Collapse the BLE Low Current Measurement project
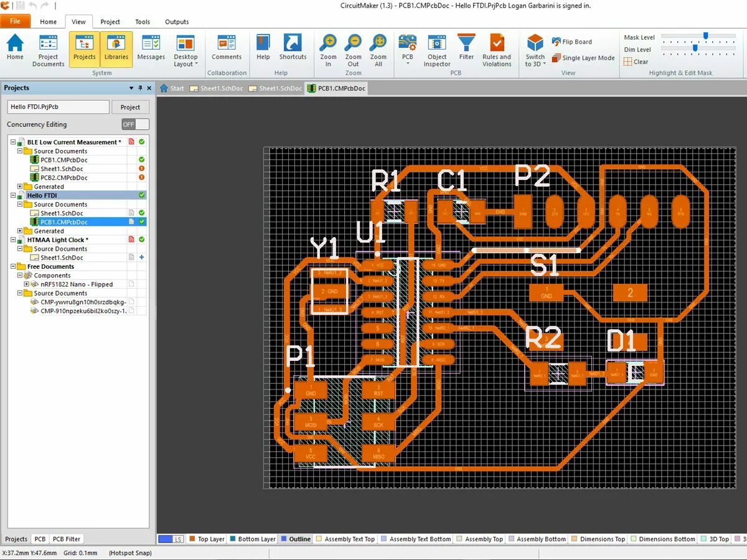747x560 pixels. (13, 142)
